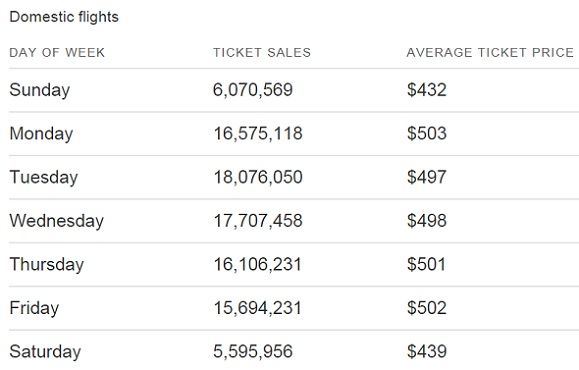
Task: Select the Saturday row label
Action: pyautogui.click(x=45, y=352)
